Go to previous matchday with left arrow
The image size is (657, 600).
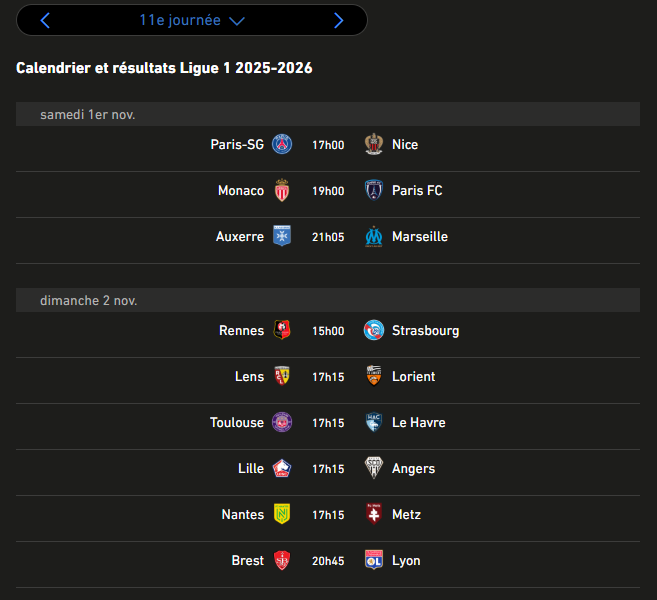pyautogui.click(x=45, y=20)
